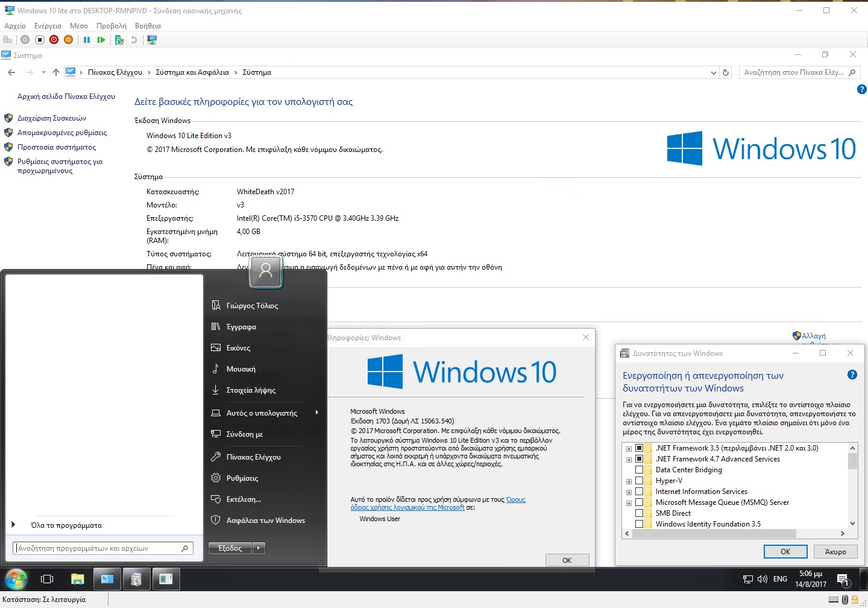The width and height of the screenshot is (868, 608).
Task: Open Πίνακας Ελέγχου from the Start menu
Action: point(253,457)
